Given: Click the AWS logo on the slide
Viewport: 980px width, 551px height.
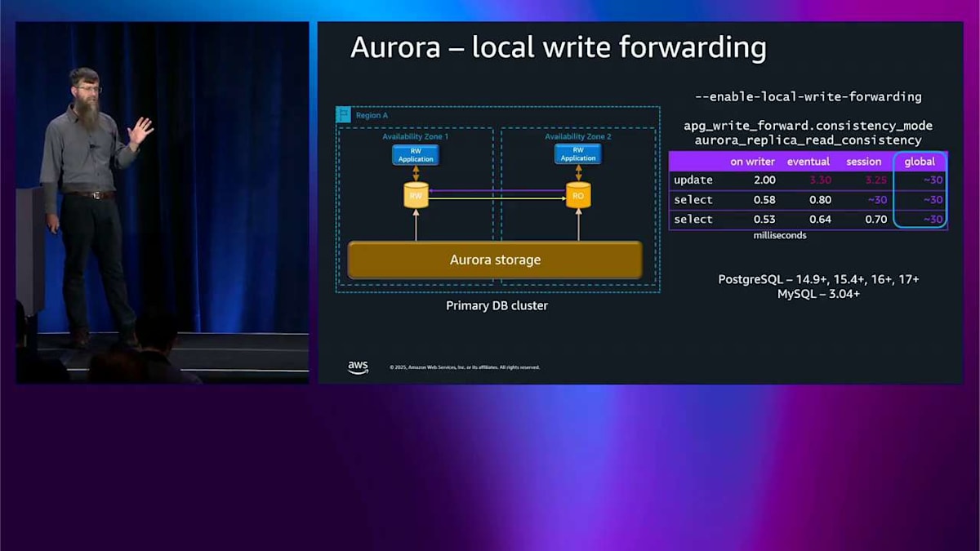Looking at the screenshot, I should coord(358,367).
